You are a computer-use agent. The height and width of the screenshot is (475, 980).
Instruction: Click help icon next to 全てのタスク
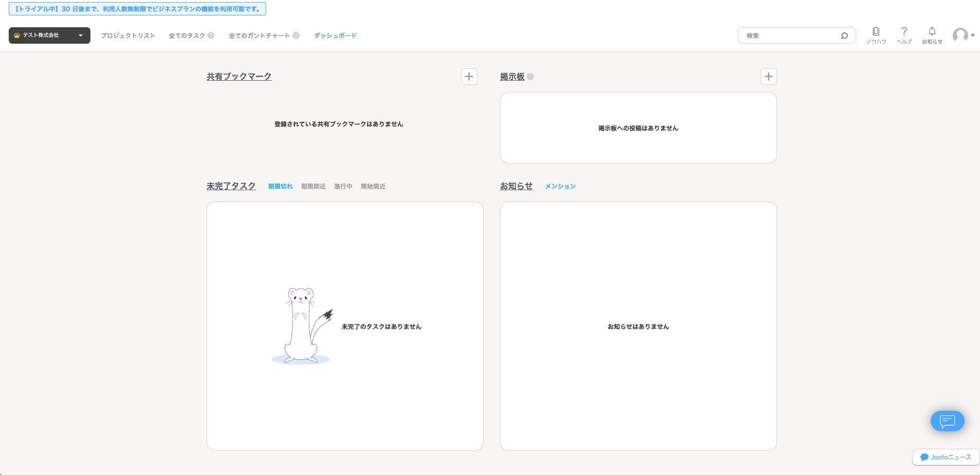click(211, 35)
